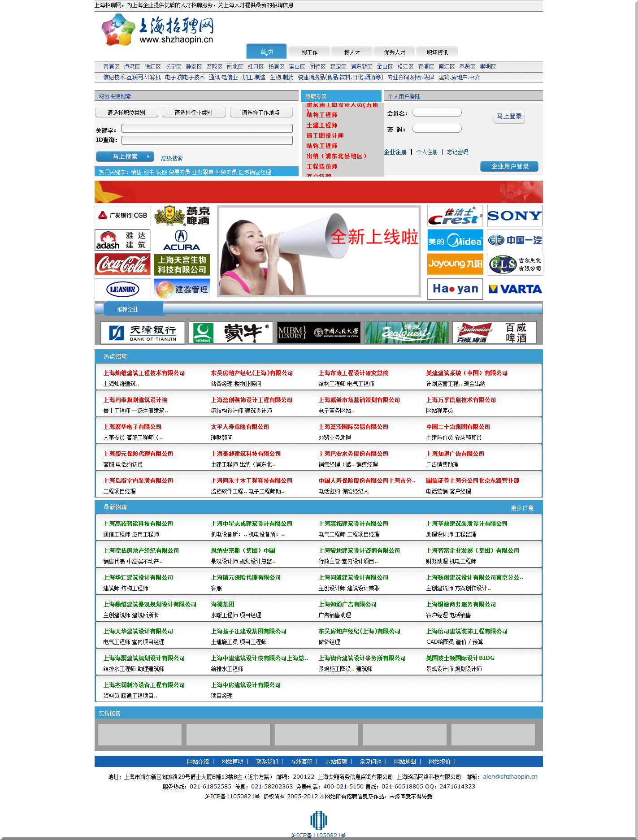Open the 建筑.房地产.中介 industry link
Image resolution: width=638 pixels, height=840 pixels.
pos(459,77)
